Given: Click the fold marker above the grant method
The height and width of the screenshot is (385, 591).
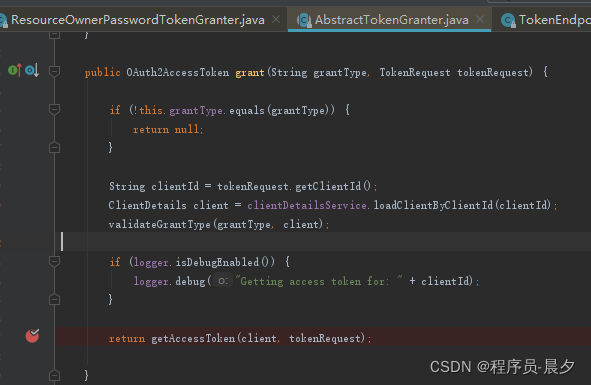Looking at the screenshot, I should tap(55, 35).
